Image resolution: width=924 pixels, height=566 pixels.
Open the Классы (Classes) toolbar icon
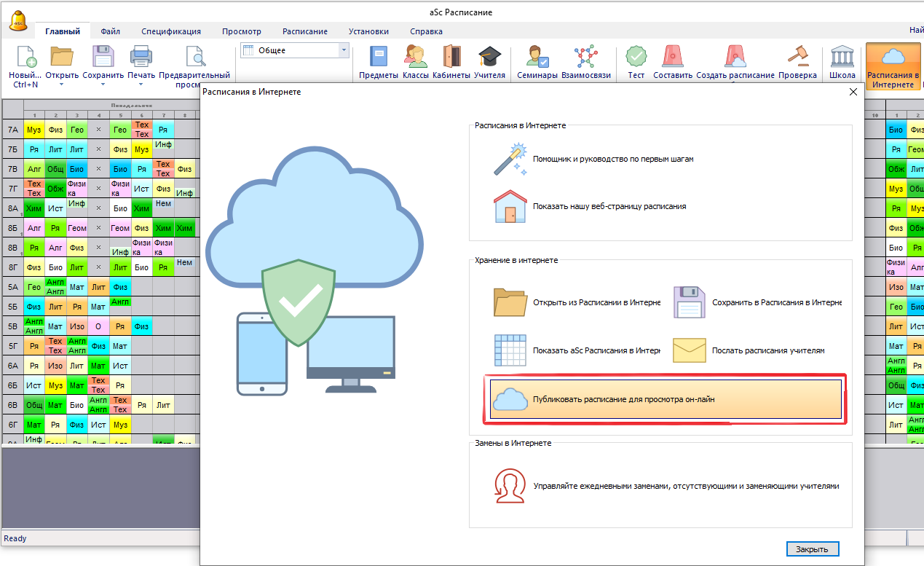415,58
